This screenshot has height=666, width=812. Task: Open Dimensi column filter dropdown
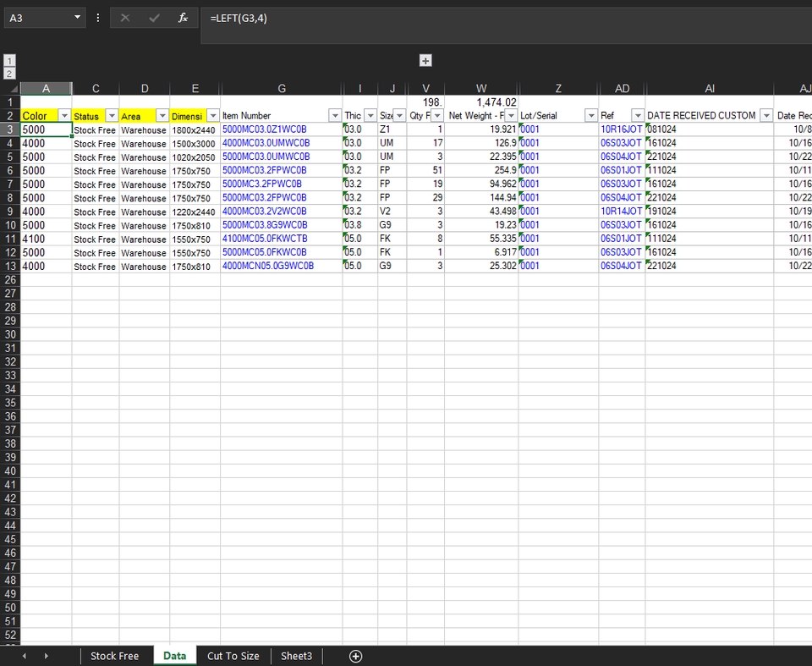click(213, 116)
